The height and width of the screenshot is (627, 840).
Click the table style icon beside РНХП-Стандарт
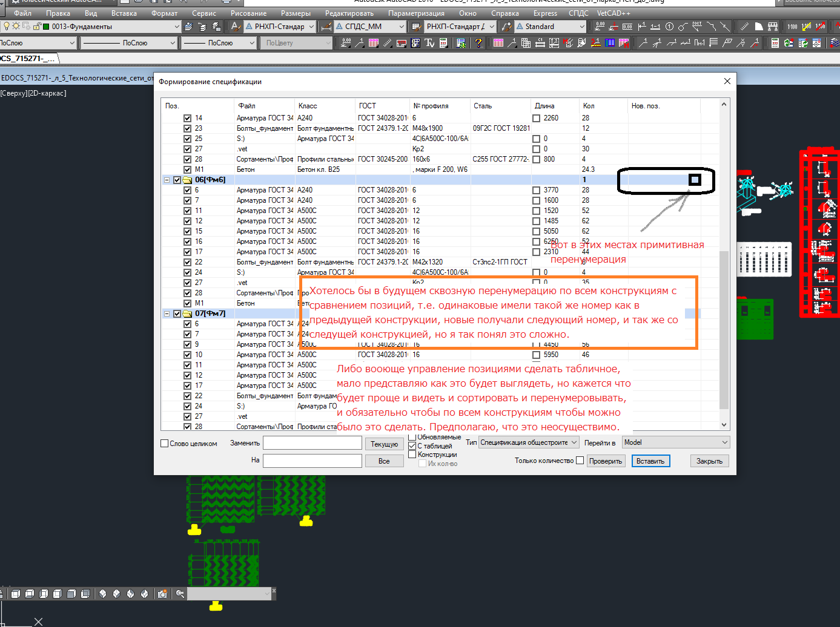pos(415,27)
